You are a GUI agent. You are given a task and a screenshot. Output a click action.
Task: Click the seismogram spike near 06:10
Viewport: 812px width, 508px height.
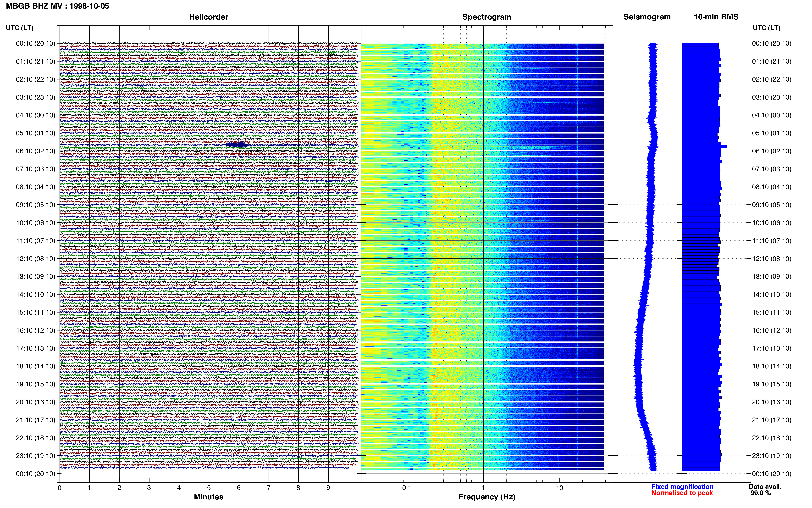(x=655, y=147)
